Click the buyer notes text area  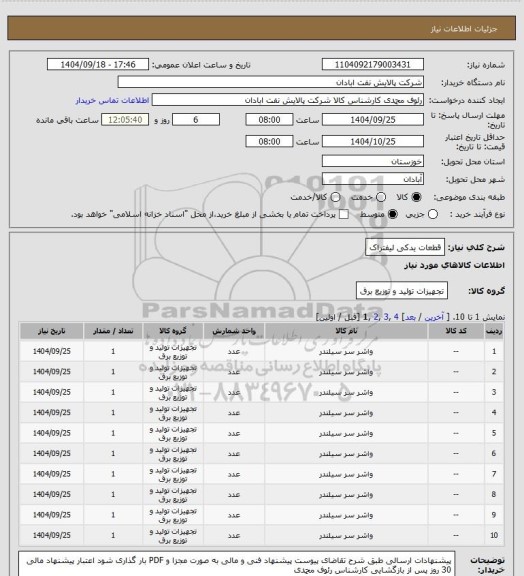[236, 564]
